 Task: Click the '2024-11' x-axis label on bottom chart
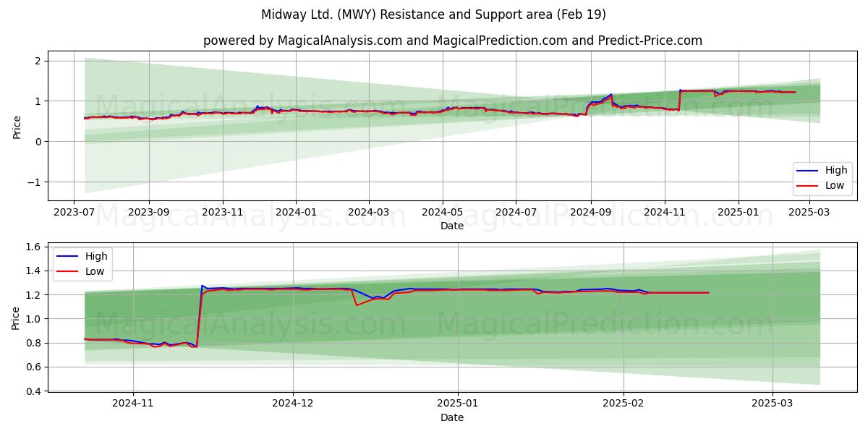coord(133,405)
